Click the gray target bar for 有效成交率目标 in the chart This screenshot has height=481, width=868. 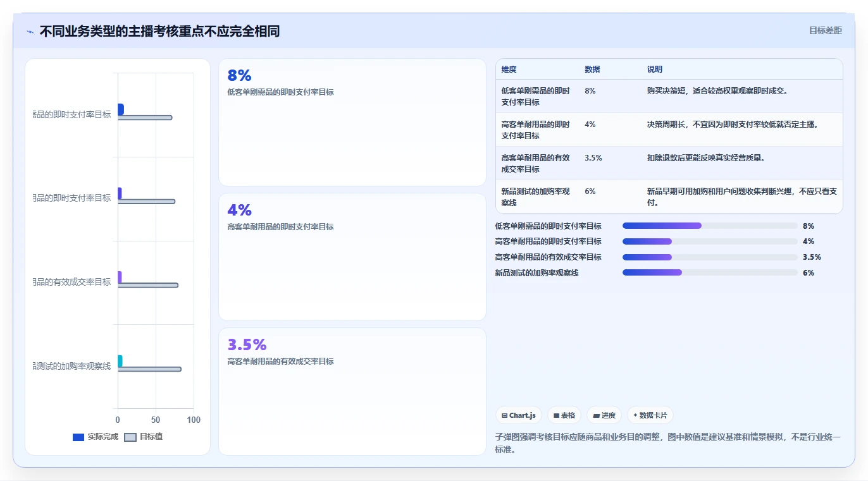[x=148, y=285]
